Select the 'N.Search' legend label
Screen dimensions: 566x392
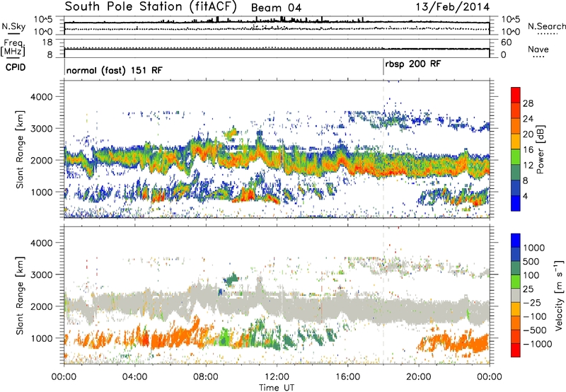pyautogui.click(x=546, y=26)
